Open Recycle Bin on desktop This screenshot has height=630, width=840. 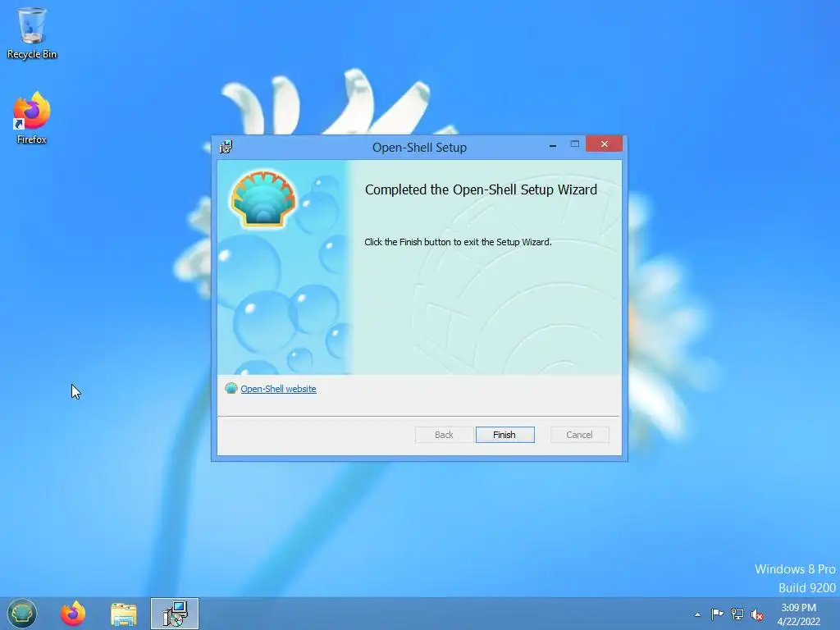(x=32, y=33)
